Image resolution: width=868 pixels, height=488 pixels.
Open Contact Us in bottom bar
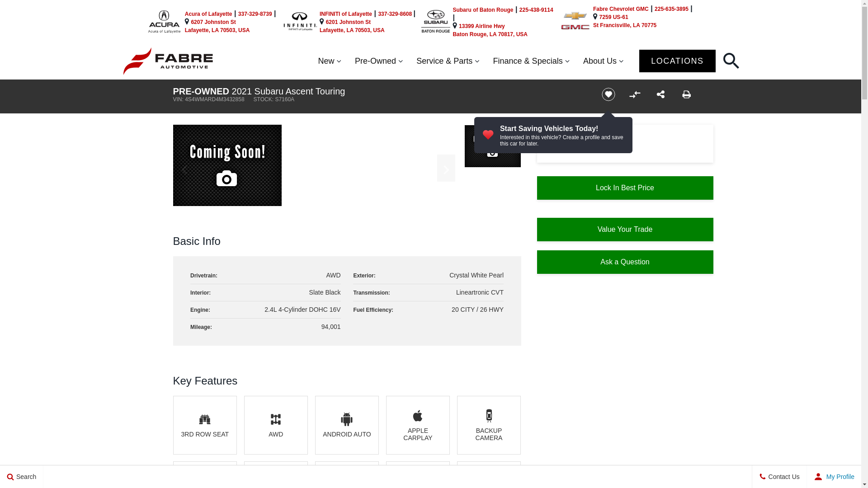pyautogui.click(x=779, y=477)
